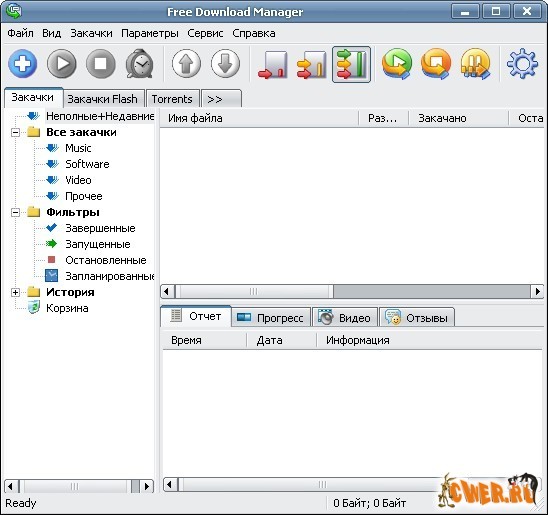Image resolution: width=548 pixels, height=515 pixels.
Task: Click the Дата column header
Action: click(x=281, y=340)
